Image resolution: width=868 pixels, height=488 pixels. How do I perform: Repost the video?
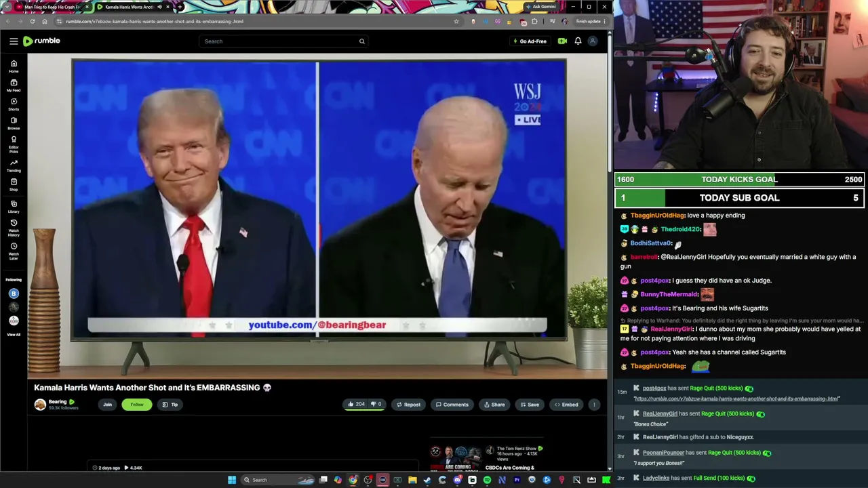(408, 405)
